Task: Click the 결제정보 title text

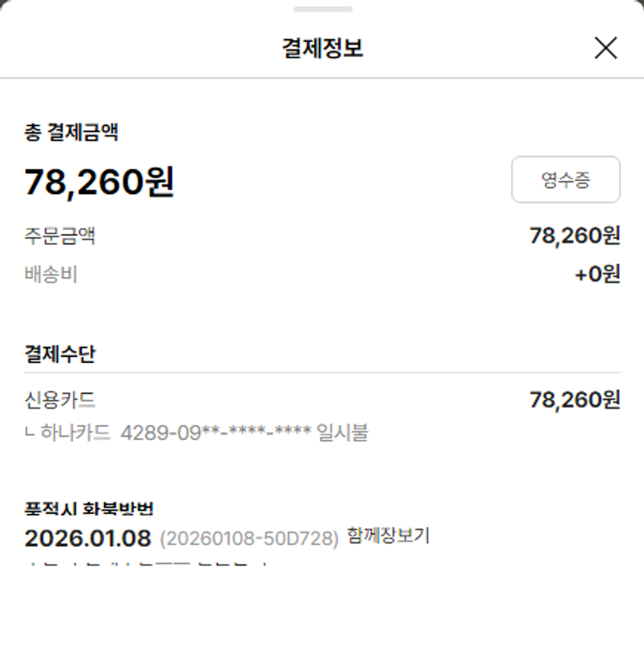Action: point(322,48)
